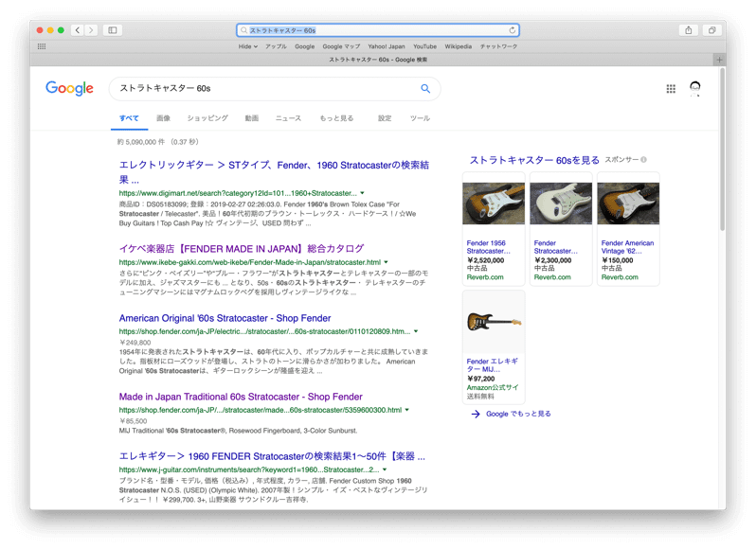Screen dimensions: 756x549
Task: Open the Fender 1956 Stratocaster ad thumbnail
Action: (x=494, y=204)
